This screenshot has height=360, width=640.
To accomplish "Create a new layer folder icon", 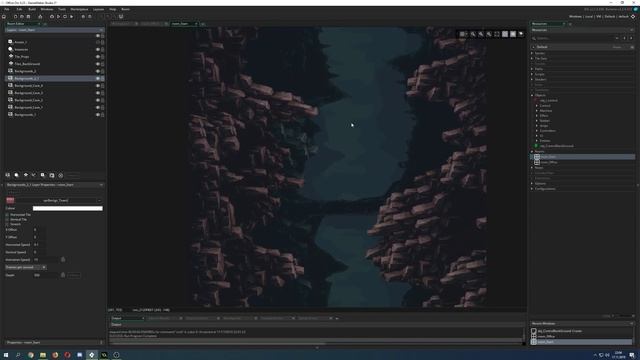I will click(52, 175).
